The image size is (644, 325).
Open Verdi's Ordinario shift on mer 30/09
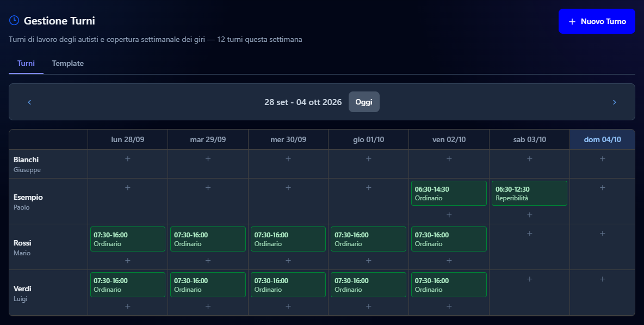288,284
